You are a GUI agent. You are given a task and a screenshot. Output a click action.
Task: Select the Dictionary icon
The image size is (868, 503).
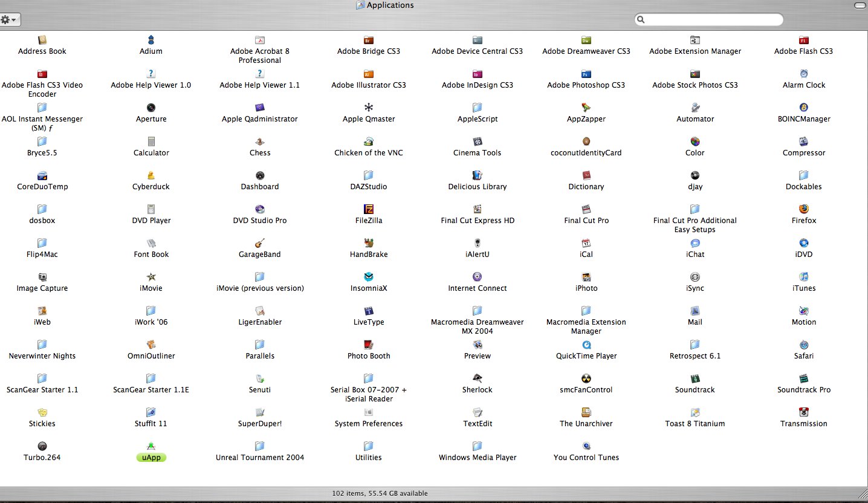(586, 175)
